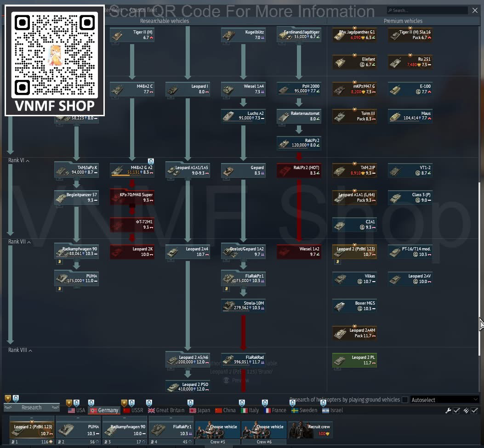
Task: Select the mKPz M47 G premium tank
Action: (x=354, y=89)
